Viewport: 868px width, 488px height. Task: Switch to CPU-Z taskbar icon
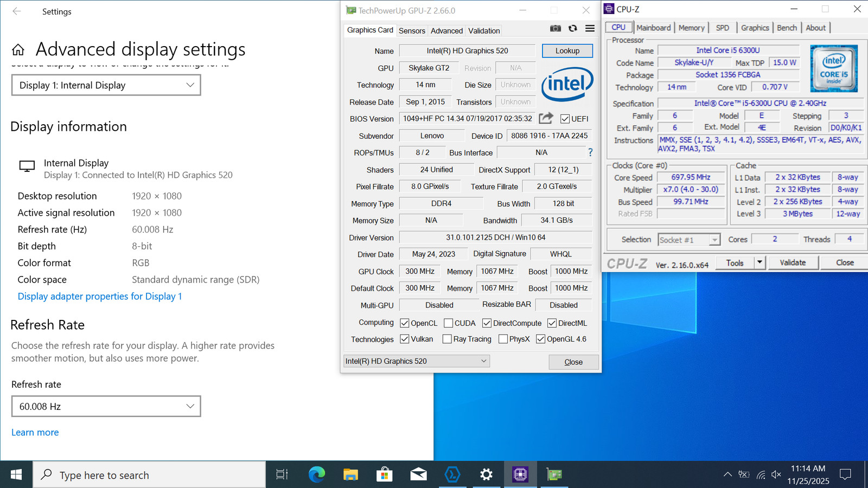tap(520, 475)
